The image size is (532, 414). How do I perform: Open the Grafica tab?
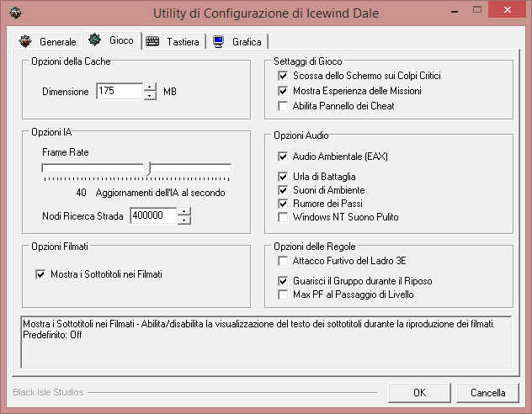click(237, 41)
